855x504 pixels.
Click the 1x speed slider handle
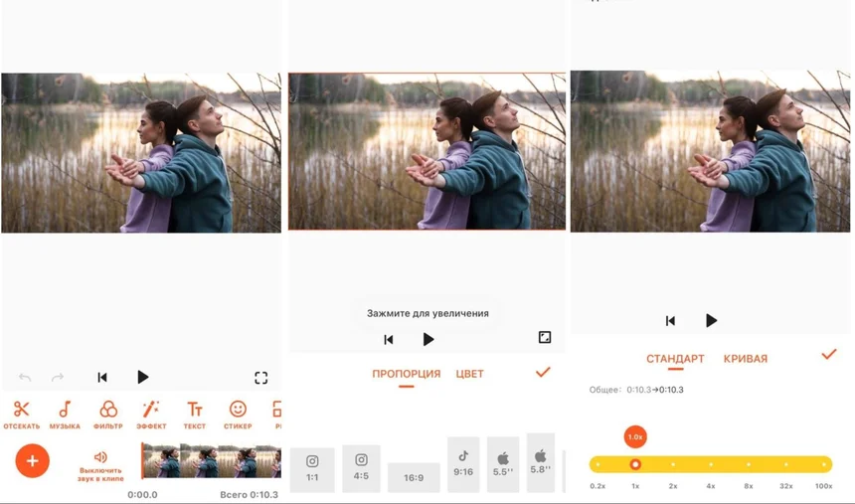coord(635,464)
